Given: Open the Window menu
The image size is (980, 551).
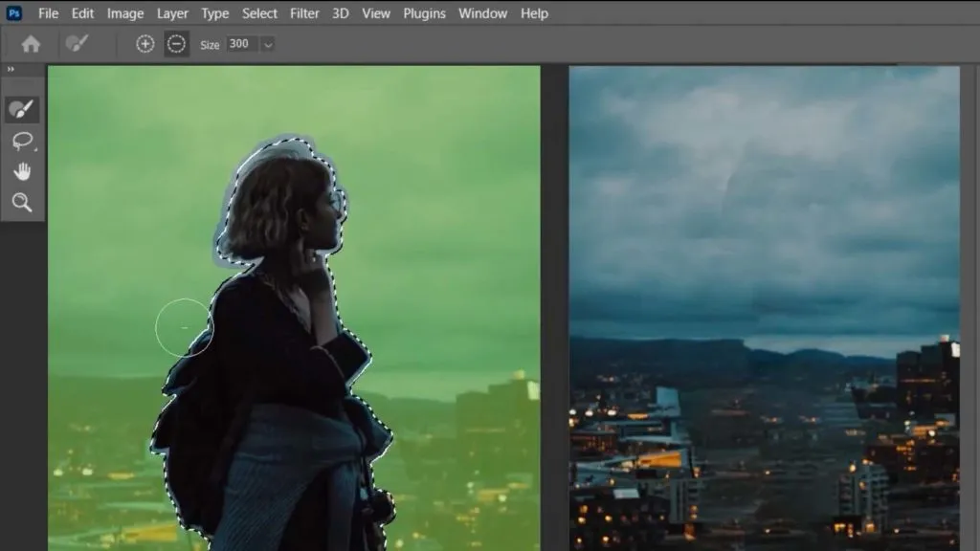Looking at the screenshot, I should pos(483,13).
